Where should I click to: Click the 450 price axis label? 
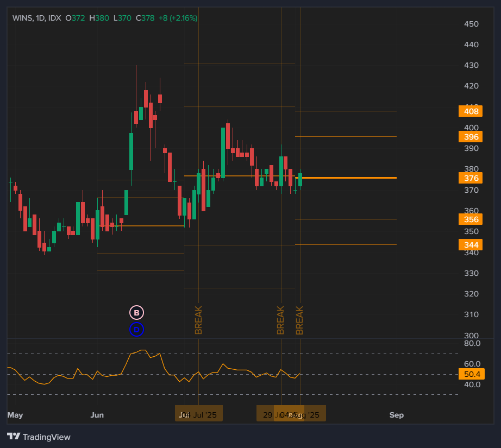(471, 24)
